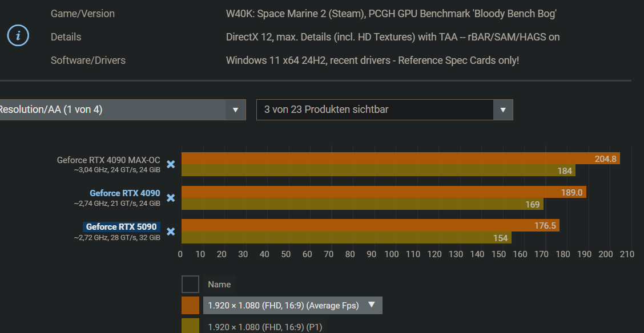Click the highlighted Geforce RTX 5090 label
Image resolution: width=644 pixels, height=333 pixels.
pos(122,227)
